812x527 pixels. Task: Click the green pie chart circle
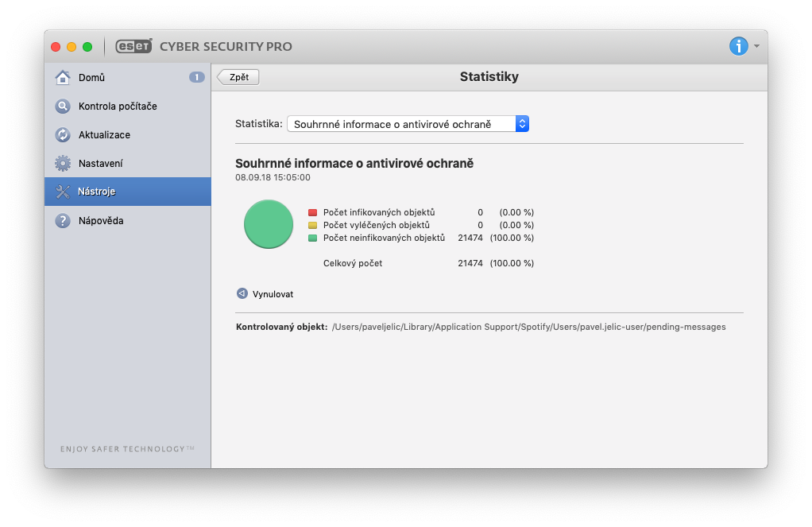269,224
